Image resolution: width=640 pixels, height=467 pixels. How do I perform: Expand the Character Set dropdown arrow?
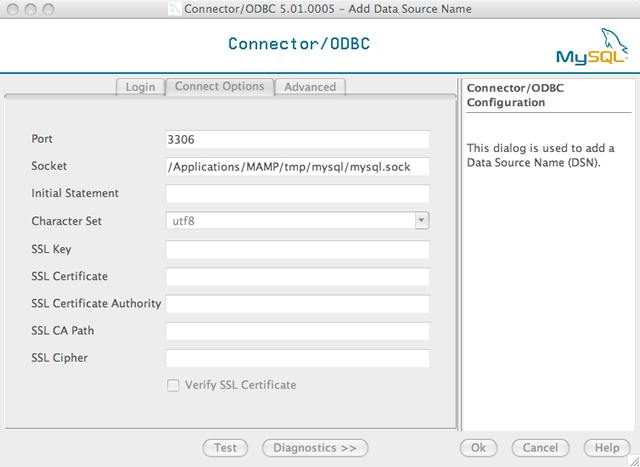click(422, 220)
